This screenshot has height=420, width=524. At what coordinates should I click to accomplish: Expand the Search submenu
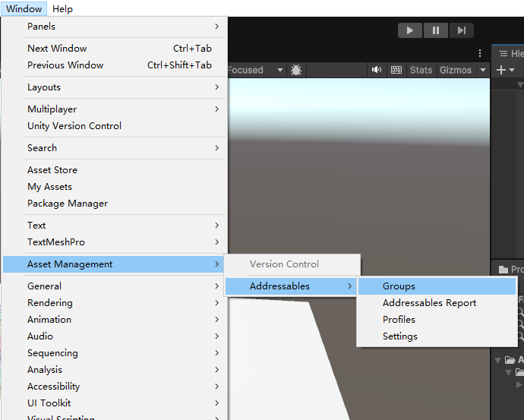point(114,148)
